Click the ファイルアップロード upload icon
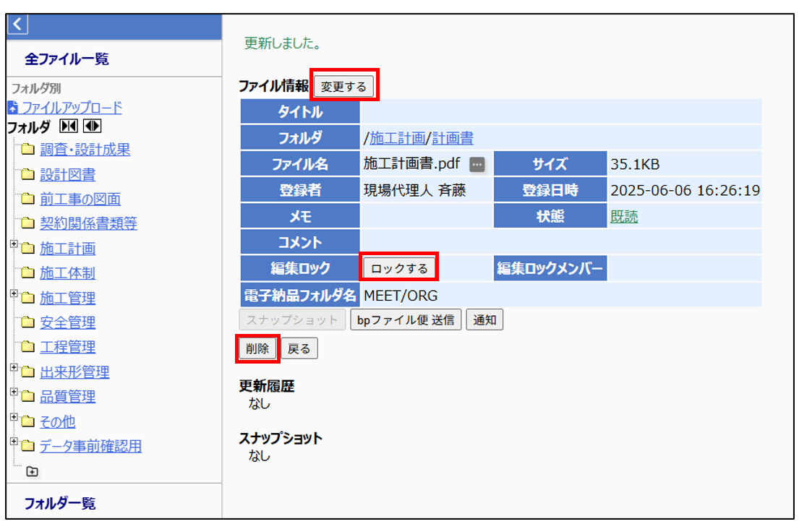The height and width of the screenshot is (532, 807). (x=12, y=108)
